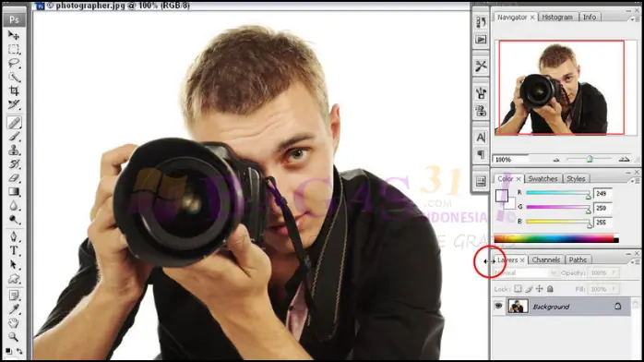Click the Background layer's lock icon
644x362 pixels.
(618, 306)
